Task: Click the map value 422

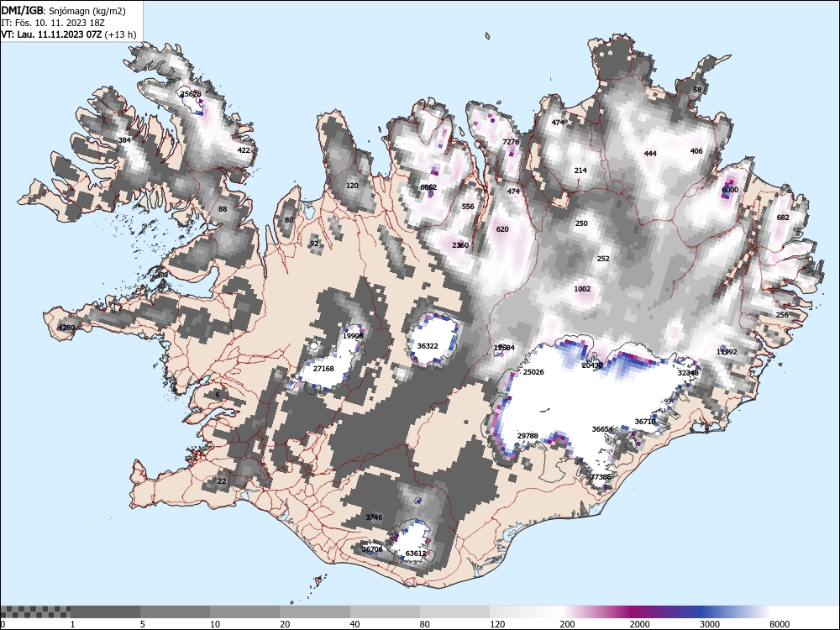Action: [x=244, y=150]
